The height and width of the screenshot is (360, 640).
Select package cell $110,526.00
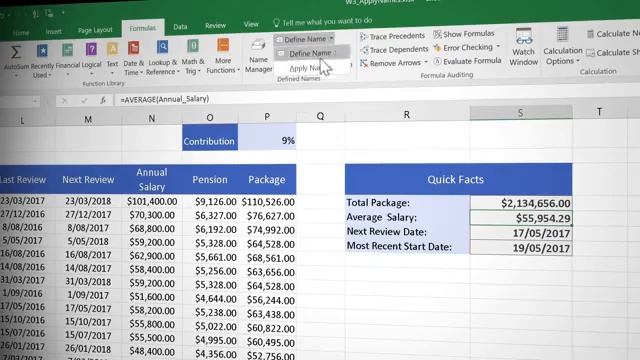pos(267,202)
